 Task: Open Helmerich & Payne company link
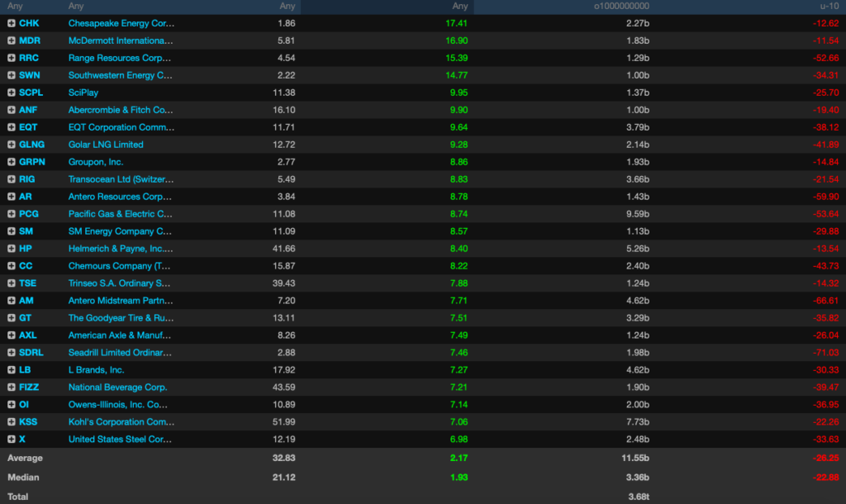[x=121, y=248]
